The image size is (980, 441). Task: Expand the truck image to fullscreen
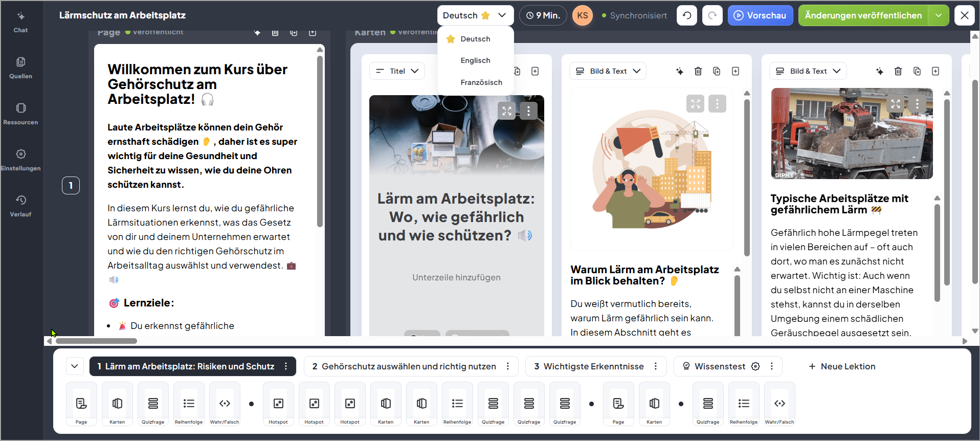click(896, 104)
